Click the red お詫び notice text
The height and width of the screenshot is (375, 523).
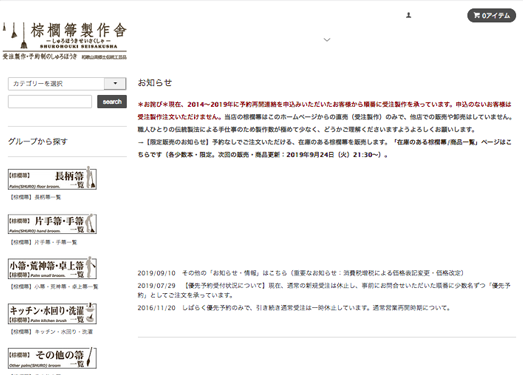[324, 111]
